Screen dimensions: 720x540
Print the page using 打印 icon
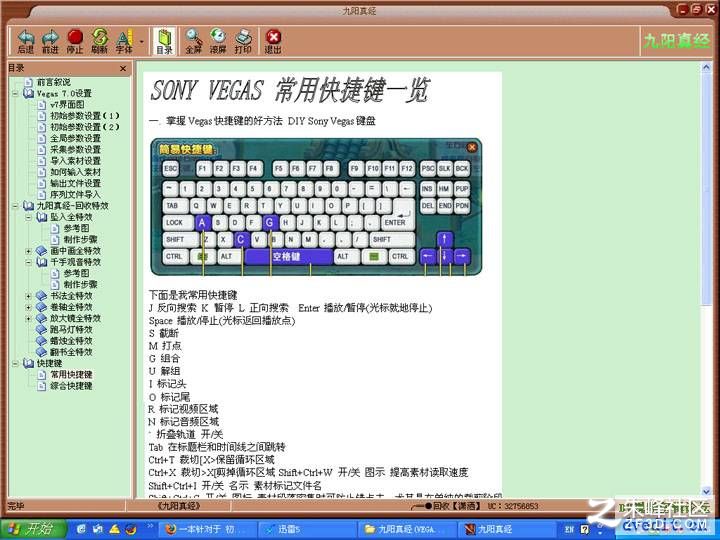[x=243, y=41]
